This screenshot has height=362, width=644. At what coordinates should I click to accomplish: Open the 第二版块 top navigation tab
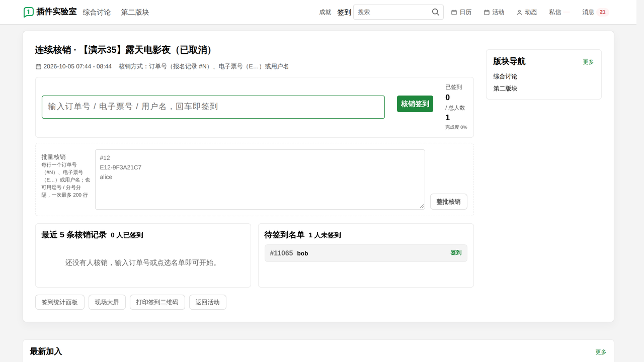coord(135,12)
